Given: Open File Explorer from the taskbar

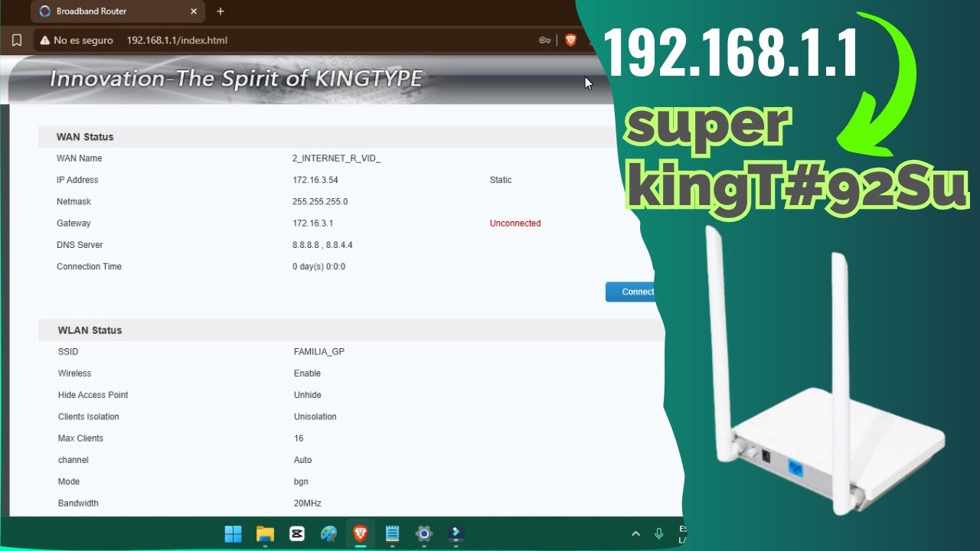Looking at the screenshot, I should coord(265,533).
